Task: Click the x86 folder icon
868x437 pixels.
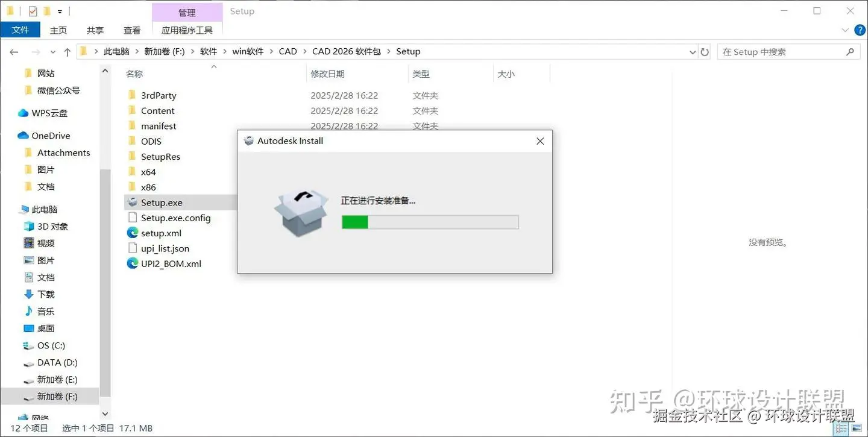Action: (x=133, y=187)
